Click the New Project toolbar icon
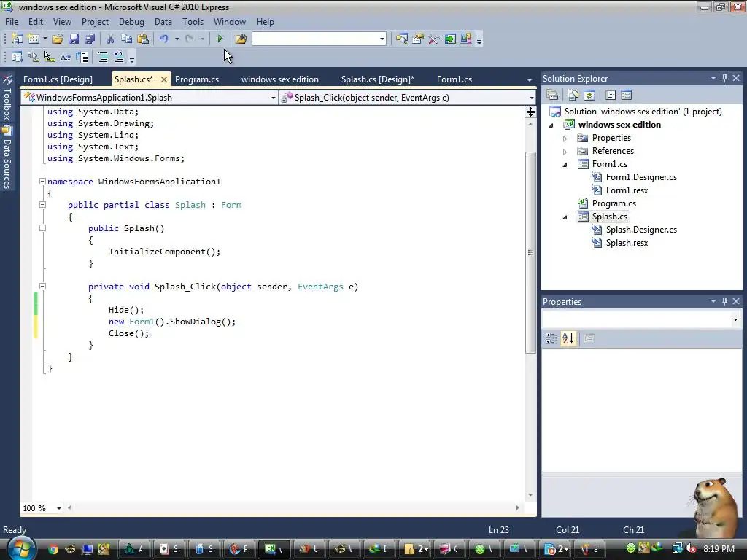This screenshot has height=560, width=747. click(18, 39)
